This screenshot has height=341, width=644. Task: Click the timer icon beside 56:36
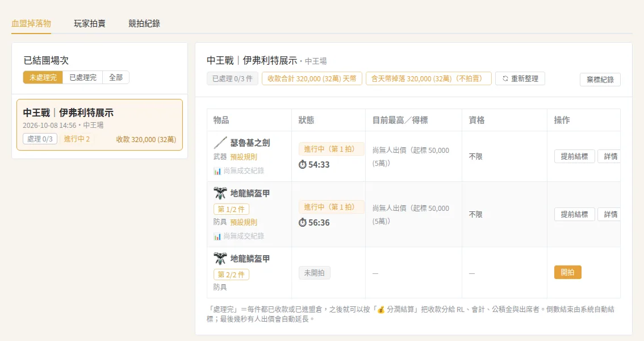pos(303,222)
